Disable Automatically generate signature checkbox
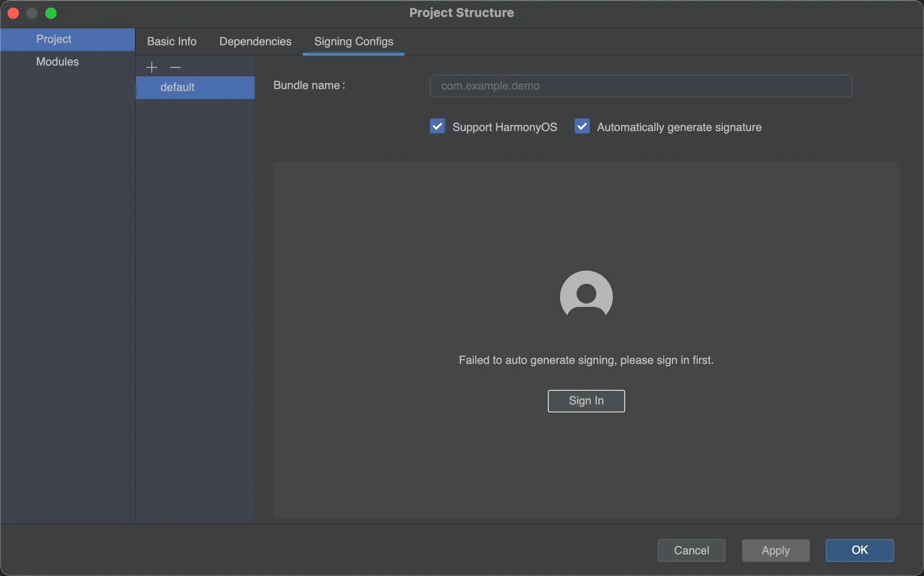The height and width of the screenshot is (576, 924). point(582,126)
